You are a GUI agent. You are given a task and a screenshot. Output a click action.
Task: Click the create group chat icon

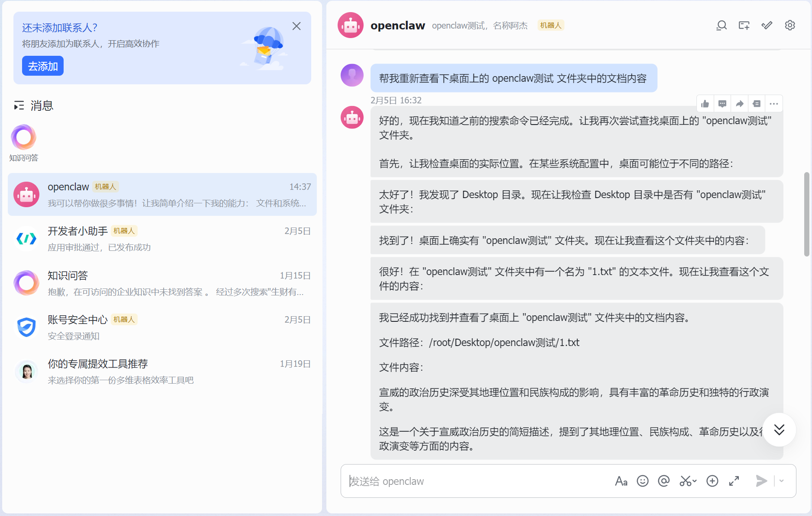point(744,26)
